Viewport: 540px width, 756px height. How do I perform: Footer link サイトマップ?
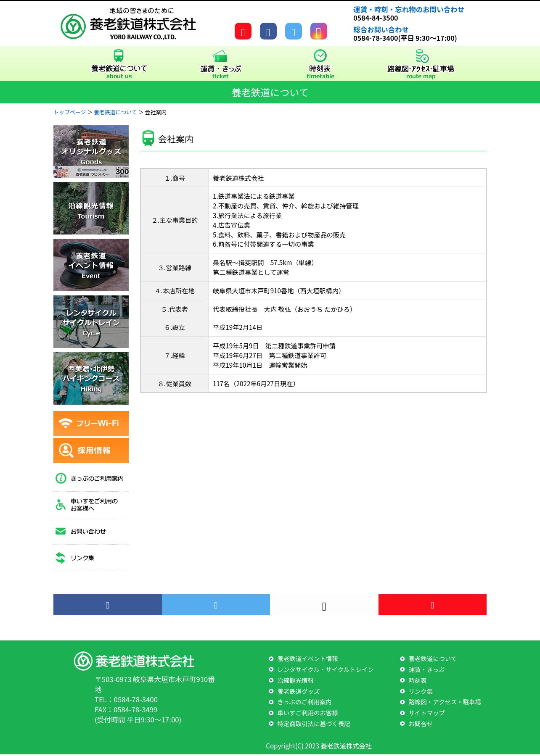click(x=426, y=713)
